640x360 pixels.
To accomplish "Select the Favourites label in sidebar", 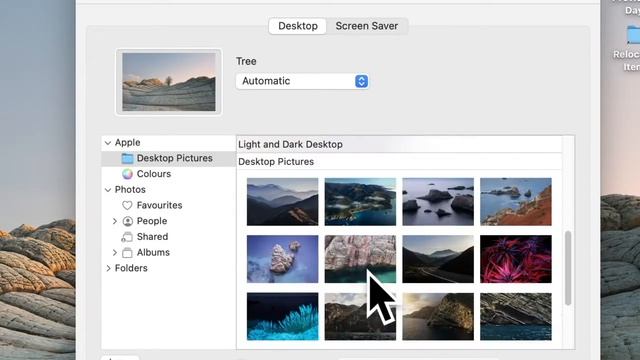I will coord(159,205).
